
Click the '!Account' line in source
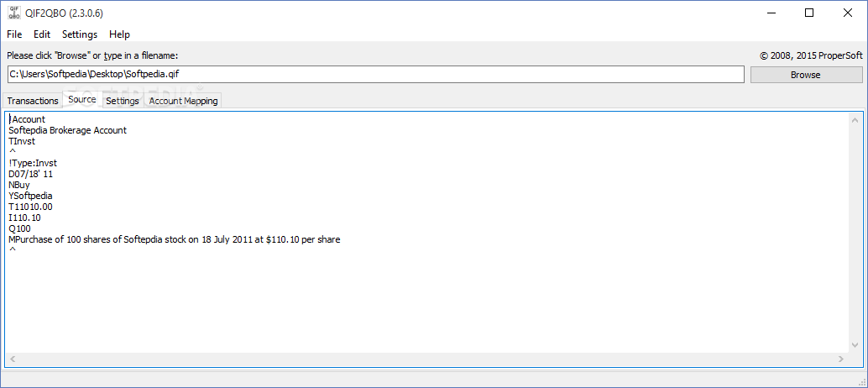[x=27, y=119]
